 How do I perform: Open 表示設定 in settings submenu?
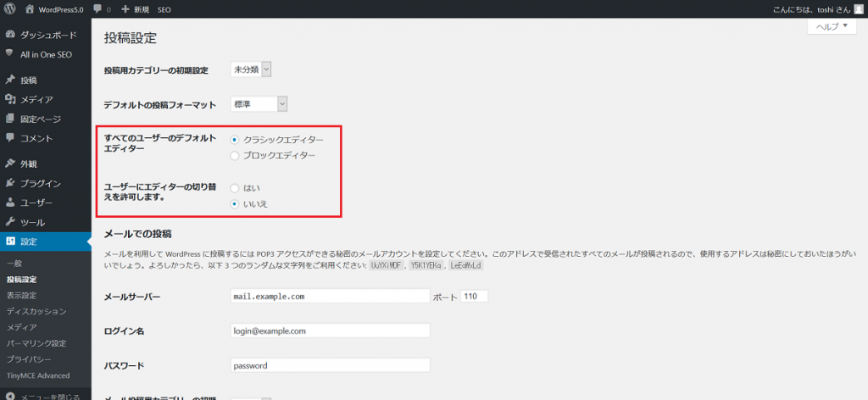pos(21,295)
